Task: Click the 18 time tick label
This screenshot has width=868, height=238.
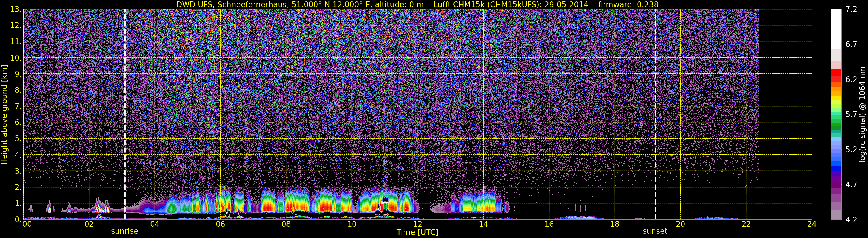Action: 614,224
